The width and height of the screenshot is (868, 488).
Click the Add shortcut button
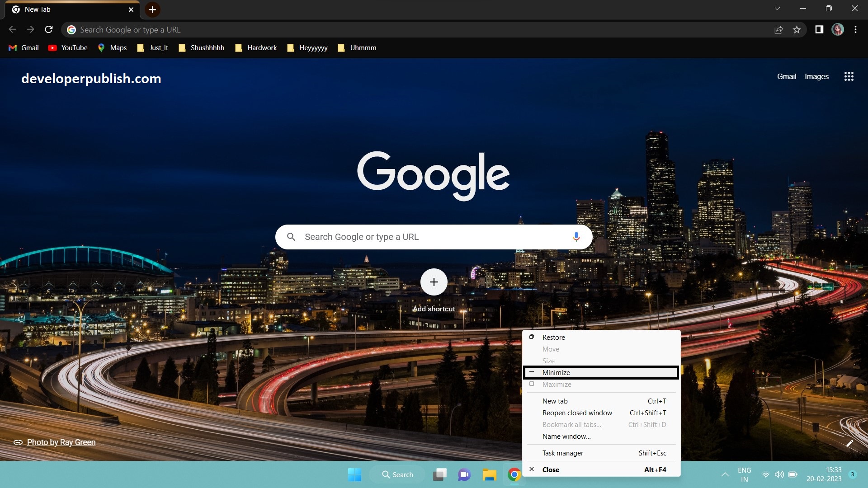pyautogui.click(x=434, y=282)
